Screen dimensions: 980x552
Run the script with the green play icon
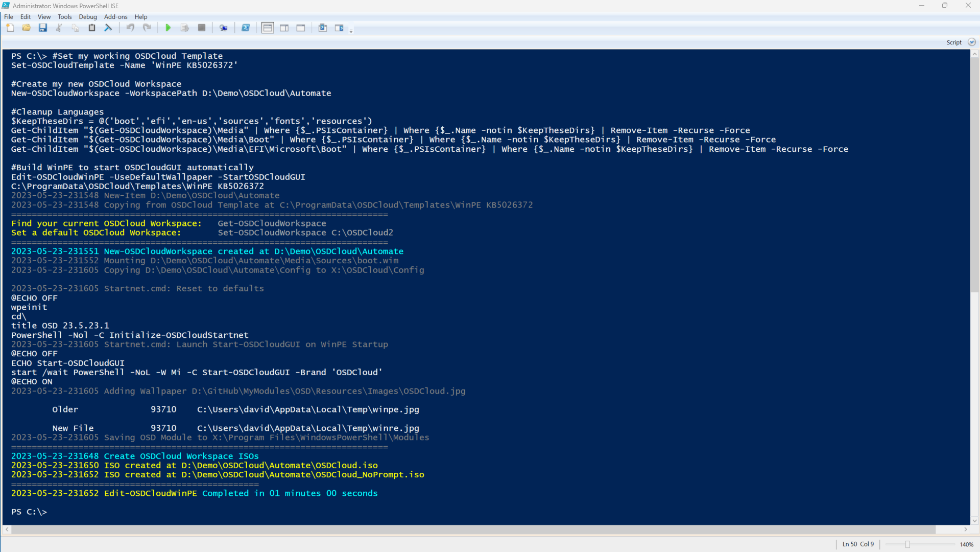[x=168, y=28]
